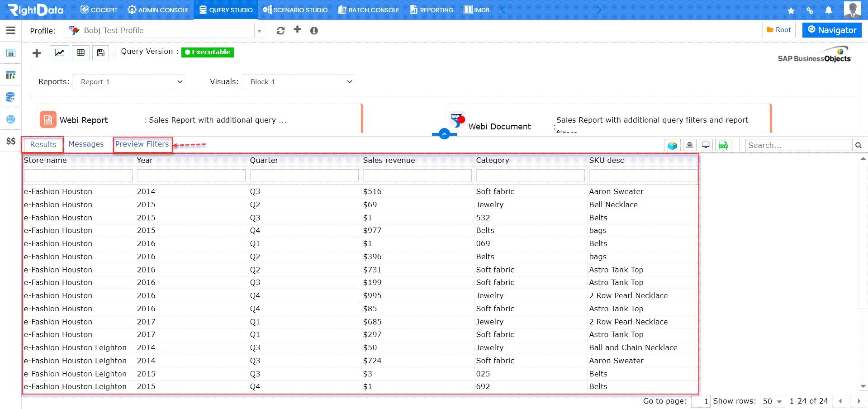Mark the page as favorite with the star
Image resolution: width=868 pixels, height=409 pixels.
pyautogui.click(x=791, y=10)
